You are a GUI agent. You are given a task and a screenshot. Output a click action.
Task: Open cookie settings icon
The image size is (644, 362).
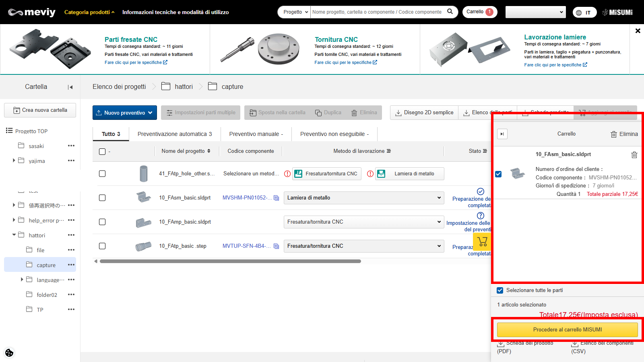[9, 353]
